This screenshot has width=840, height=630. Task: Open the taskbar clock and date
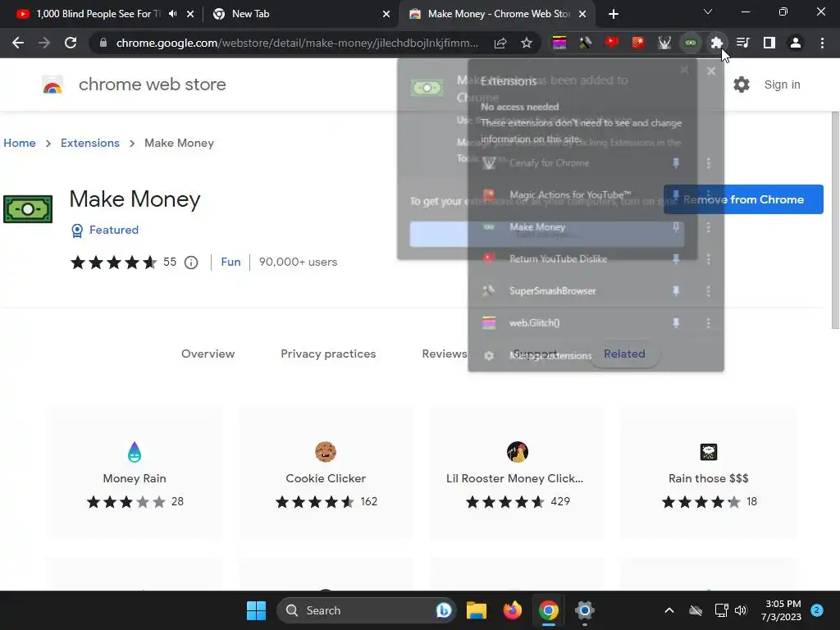[x=781, y=610]
